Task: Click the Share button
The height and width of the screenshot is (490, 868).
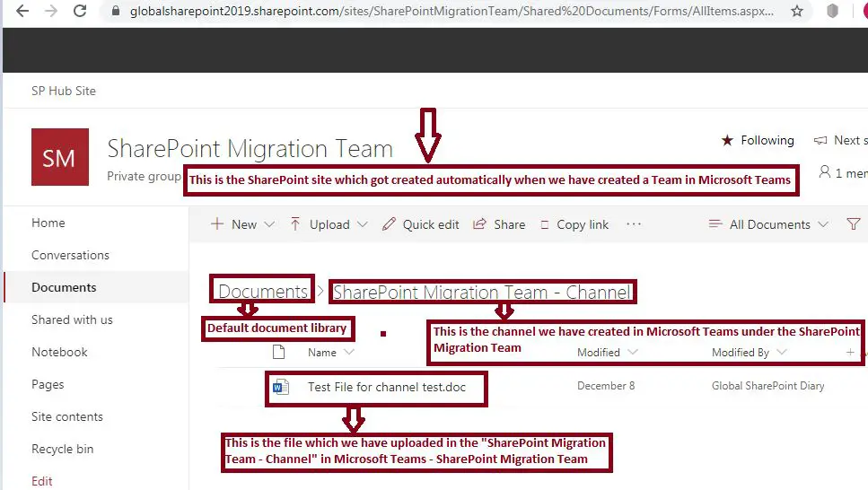Action: point(499,224)
